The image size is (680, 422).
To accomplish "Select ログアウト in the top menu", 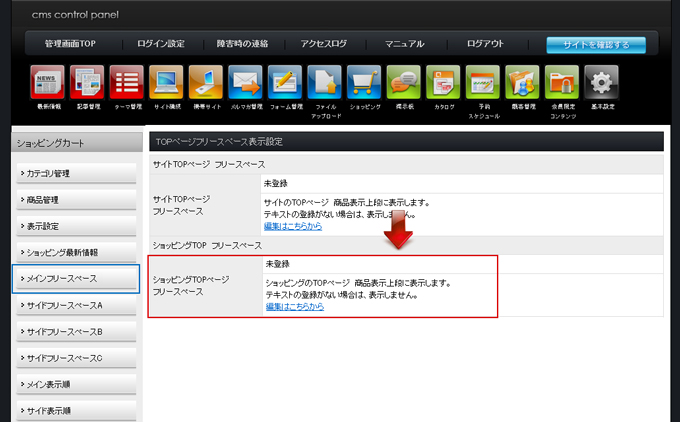I will click(x=485, y=44).
